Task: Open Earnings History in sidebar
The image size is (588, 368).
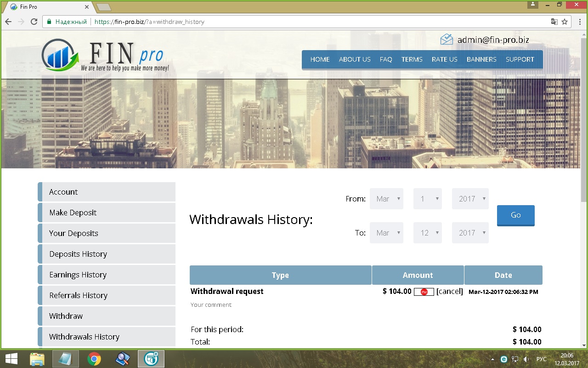Action: pos(107,275)
